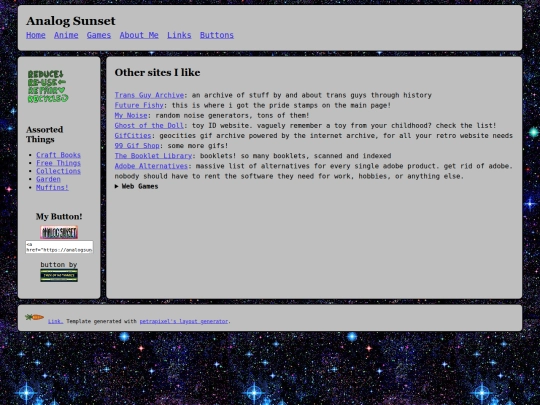Click the carrot icon in the footer
This screenshot has width=540, height=405.
pyautogui.click(x=34, y=317)
